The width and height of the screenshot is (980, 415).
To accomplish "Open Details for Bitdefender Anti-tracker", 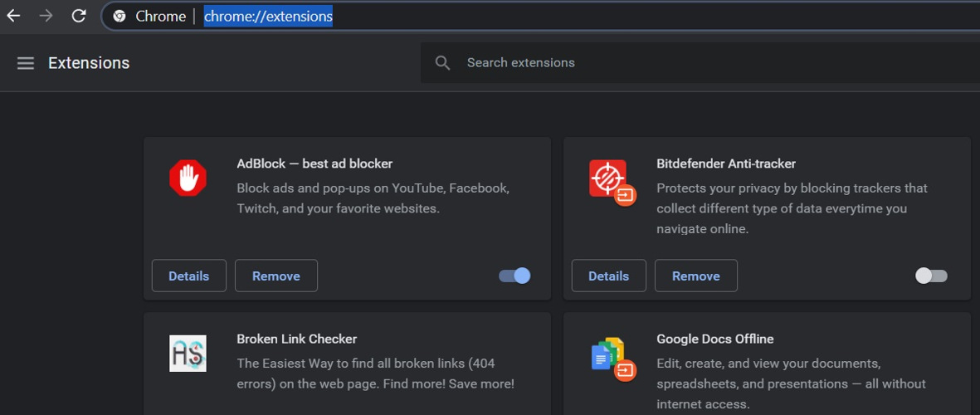I will point(609,276).
